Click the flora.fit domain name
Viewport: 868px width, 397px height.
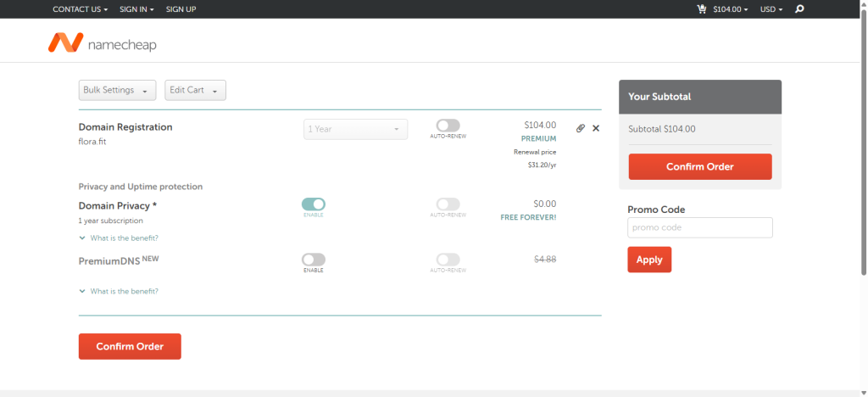coord(92,141)
